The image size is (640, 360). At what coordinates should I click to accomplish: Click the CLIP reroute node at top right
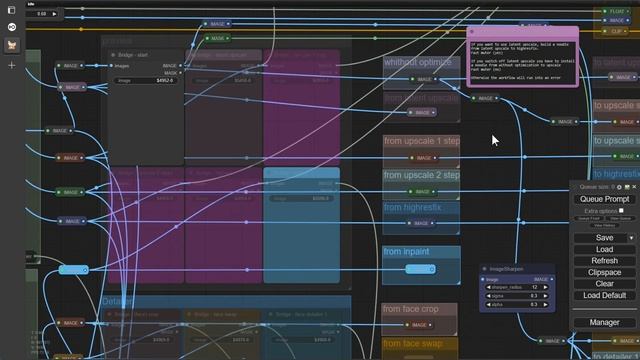[616, 31]
